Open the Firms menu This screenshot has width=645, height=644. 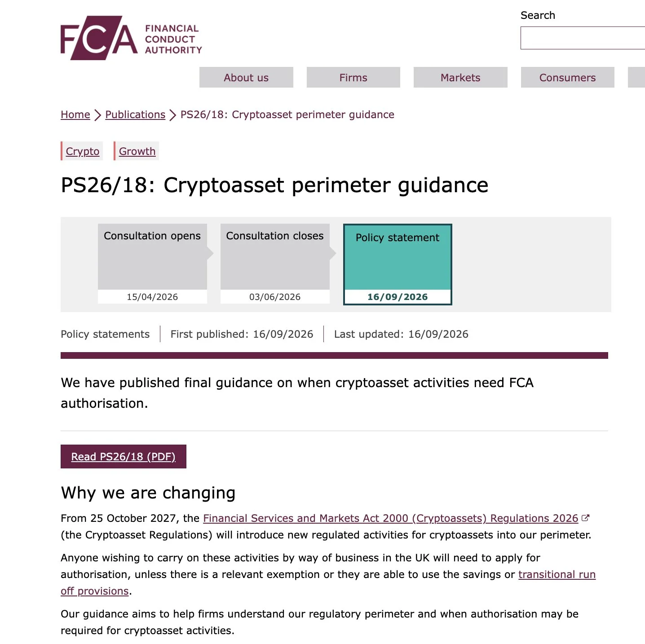[353, 77]
